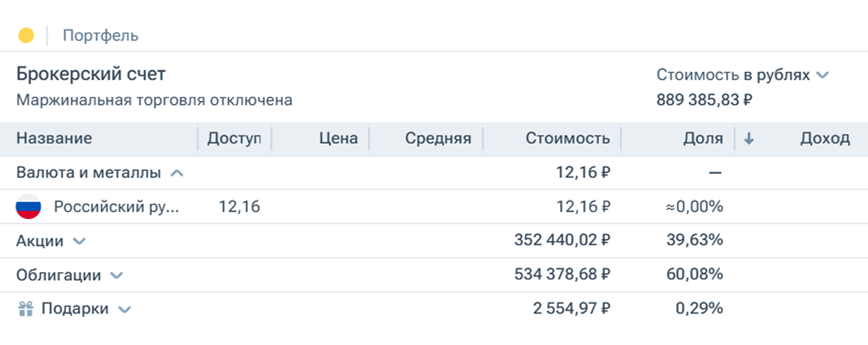The height and width of the screenshot is (345, 868).
Task: Click the total value 889 385,83 ₽
Action: point(702,99)
